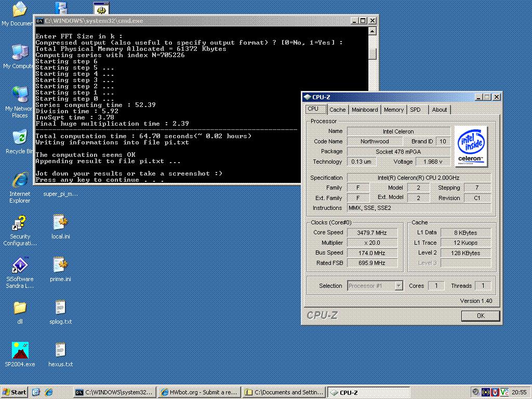
Task: Click the blue round tray icon
Action: click(x=486, y=392)
